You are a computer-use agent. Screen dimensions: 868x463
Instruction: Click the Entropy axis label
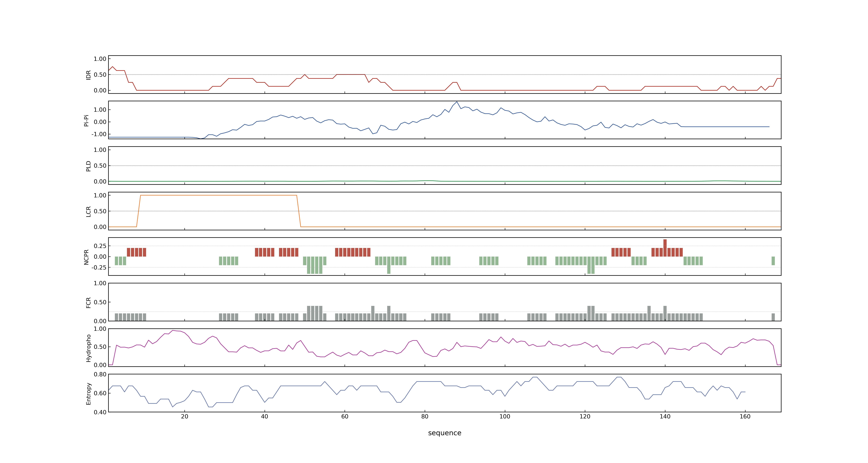[x=88, y=393]
